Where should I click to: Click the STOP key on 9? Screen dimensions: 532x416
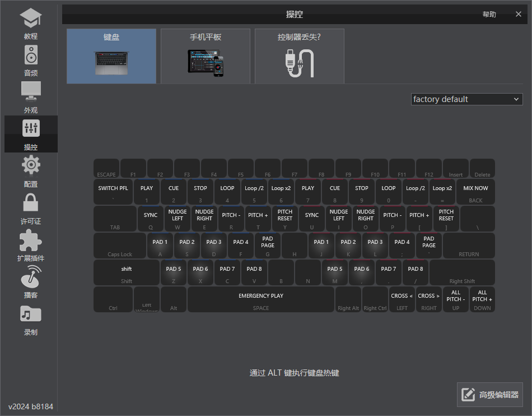361,192
